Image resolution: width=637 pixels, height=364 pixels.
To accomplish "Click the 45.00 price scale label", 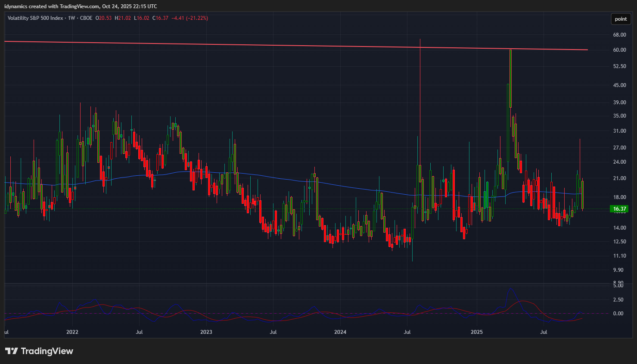I will 619,85.
